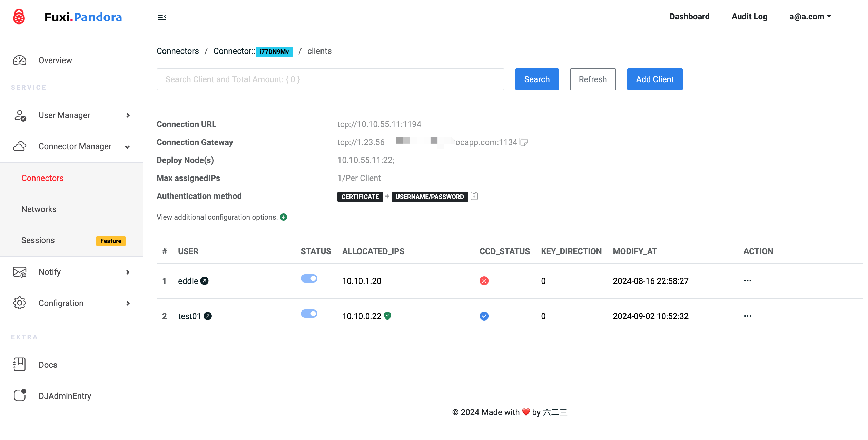This screenshot has height=440, width=868.
Task: Focus the Search Client input field
Action: click(x=331, y=79)
